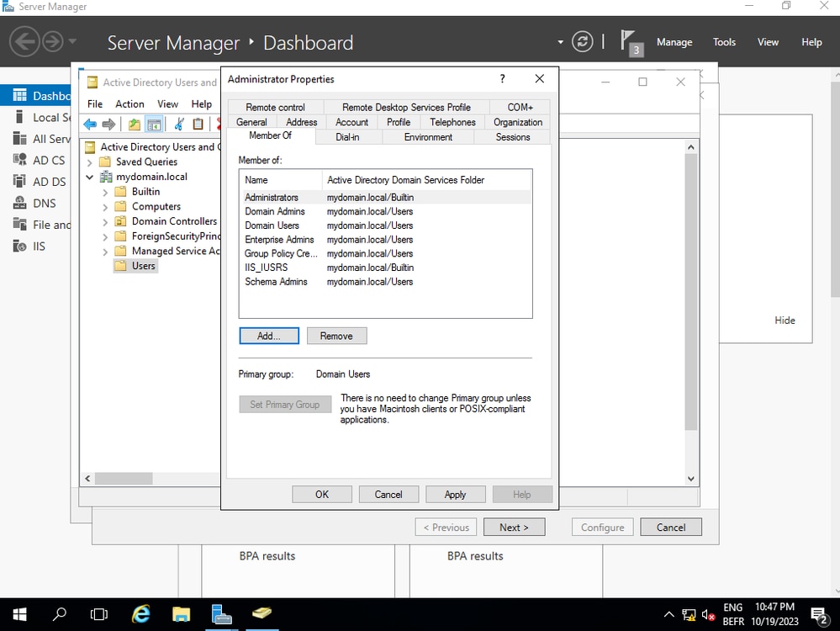The image size is (840, 631).
Task: Click the Server Manager taskbar icon
Action: (221, 614)
